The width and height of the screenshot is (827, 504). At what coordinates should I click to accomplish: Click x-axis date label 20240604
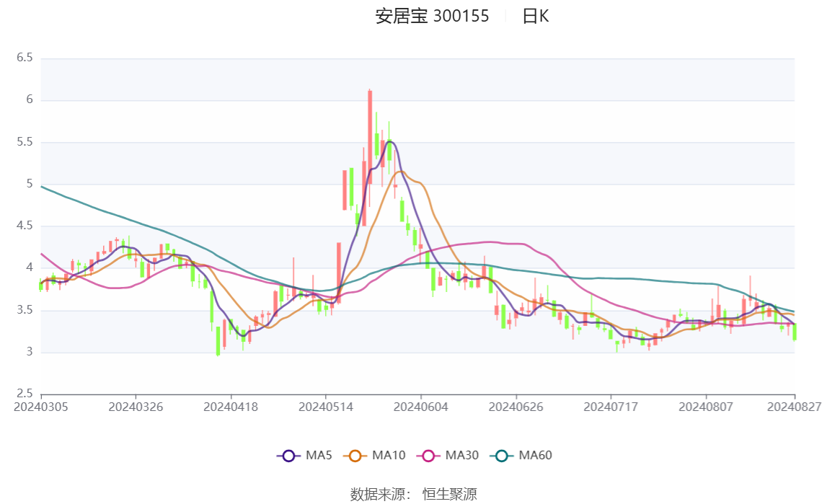point(421,407)
